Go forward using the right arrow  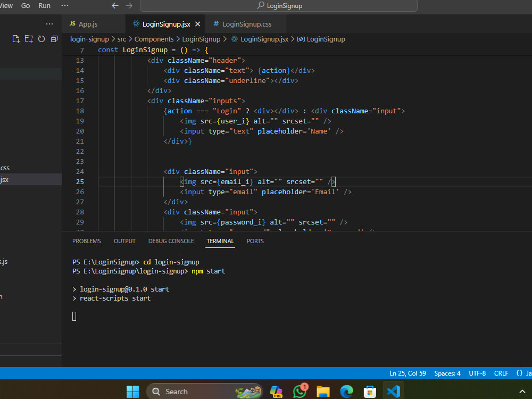pyautogui.click(x=129, y=6)
